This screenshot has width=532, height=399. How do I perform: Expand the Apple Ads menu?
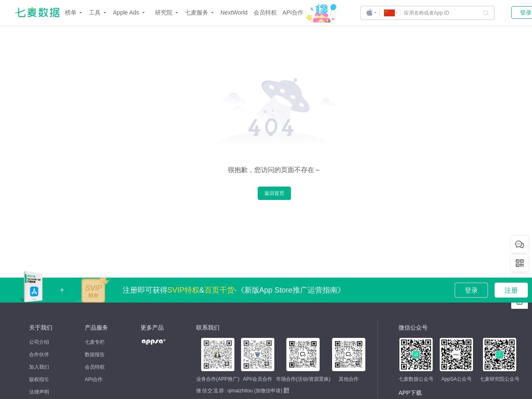(x=128, y=12)
